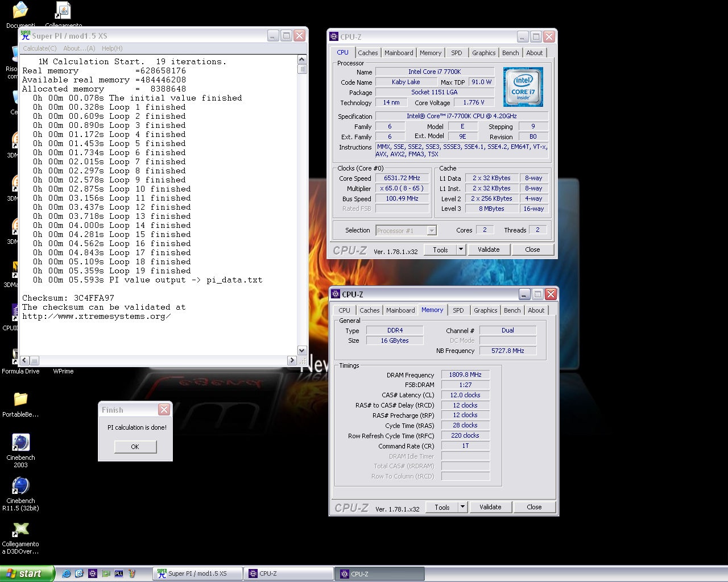
Task: Click the last quick launch icon
Action: point(132,573)
